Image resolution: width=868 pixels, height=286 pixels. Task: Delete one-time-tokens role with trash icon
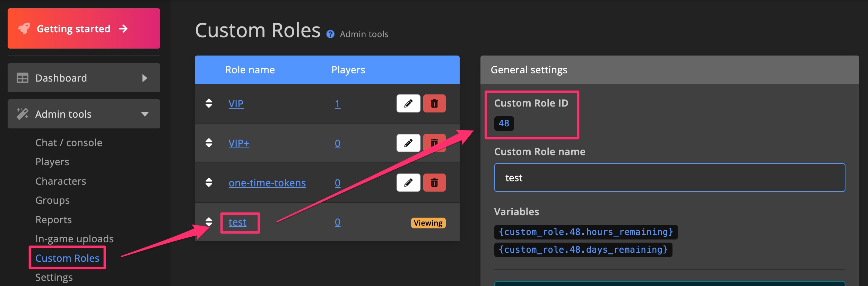pyautogui.click(x=434, y=183)
